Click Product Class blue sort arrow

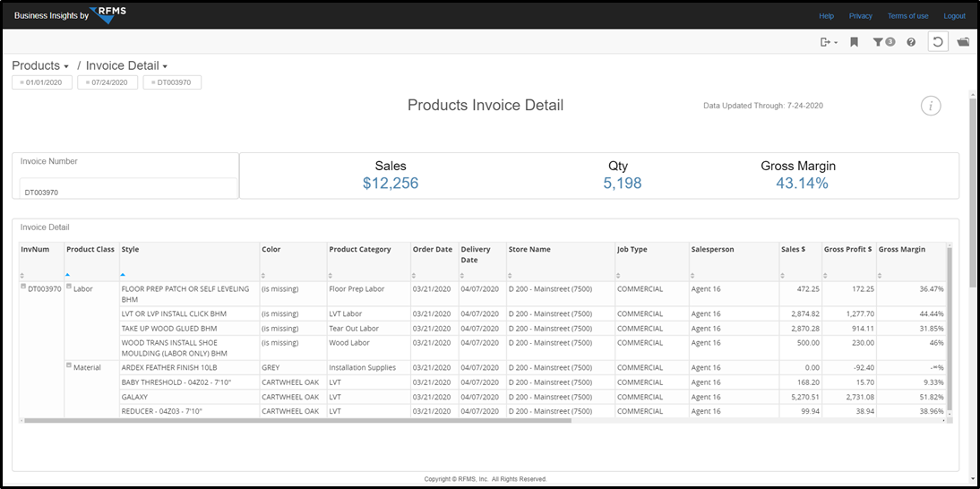pos(68,275)
